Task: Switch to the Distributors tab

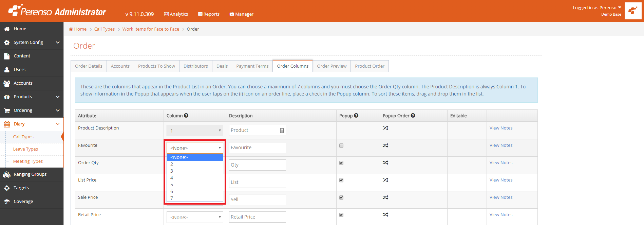Action: (195, 66)
